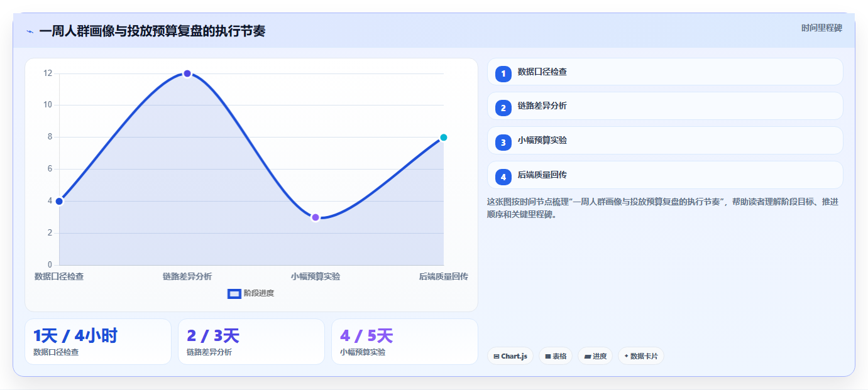The width and height of the screenshot is (868, 390).
Task: Click y-axis label 6
Action: 50,169
